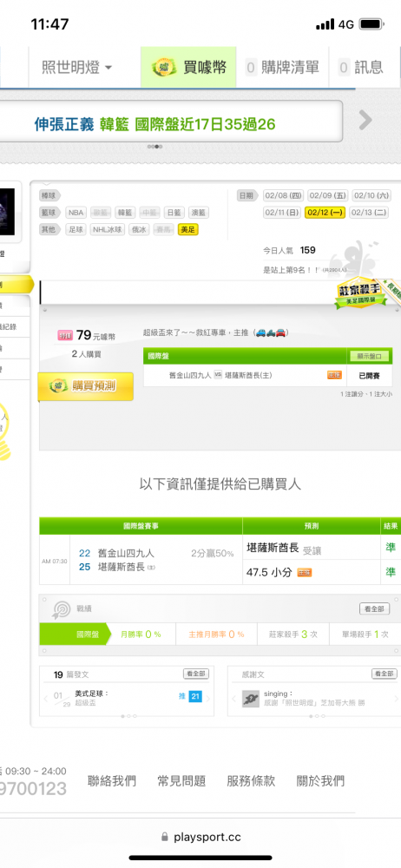Click the 顯示盤口 button
Viewport: 401px width, 868px height.
pos(370,356)
